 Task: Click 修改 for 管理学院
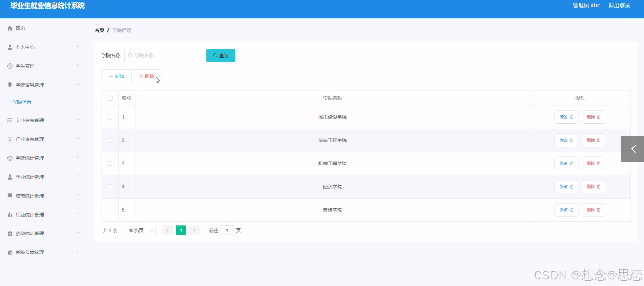[566, 210]
